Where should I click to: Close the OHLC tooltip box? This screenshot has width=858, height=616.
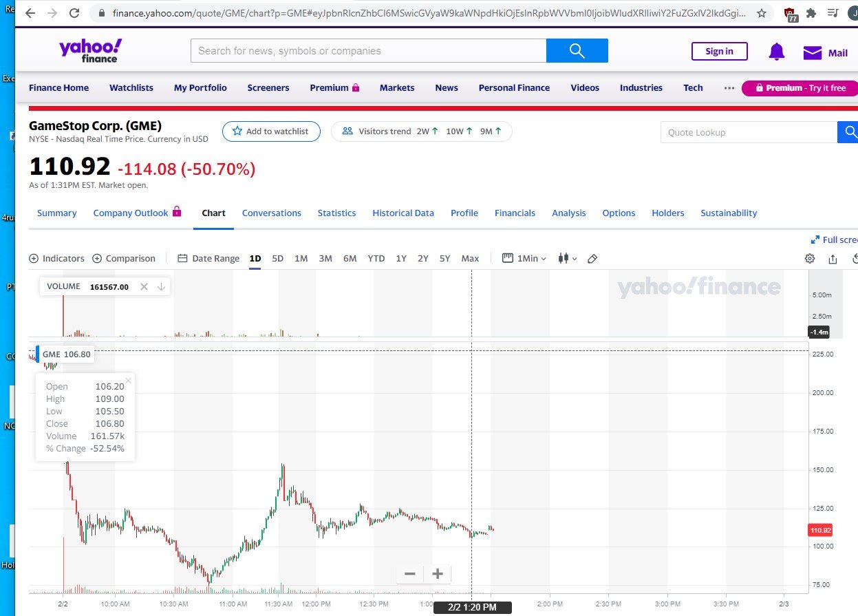(x=128, y=380)
